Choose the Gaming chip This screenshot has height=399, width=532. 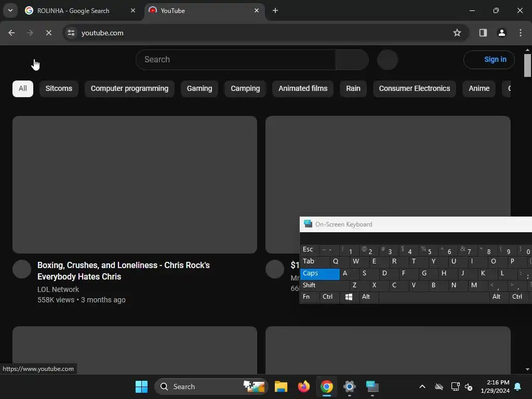click(199, 88)
